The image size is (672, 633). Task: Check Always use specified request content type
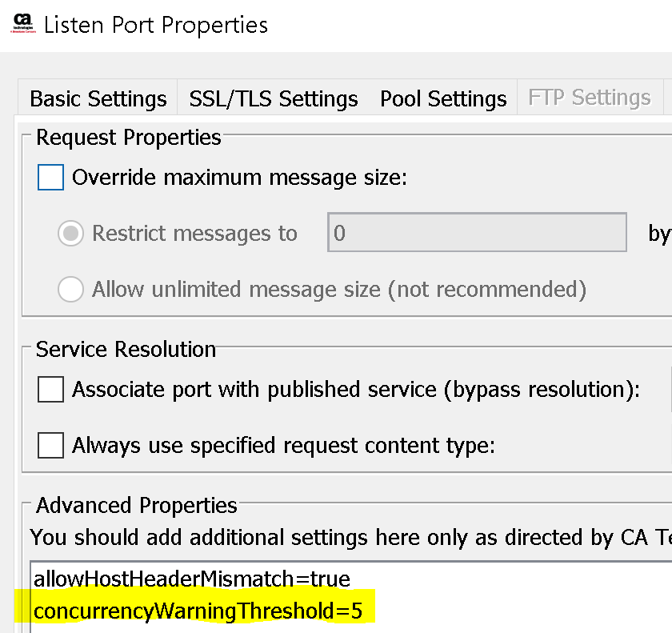51,445
